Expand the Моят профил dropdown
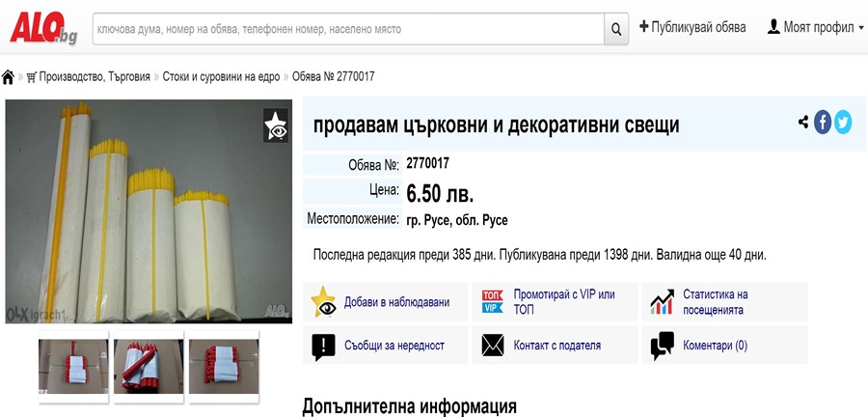868x417 pixels. coord(816,27)
